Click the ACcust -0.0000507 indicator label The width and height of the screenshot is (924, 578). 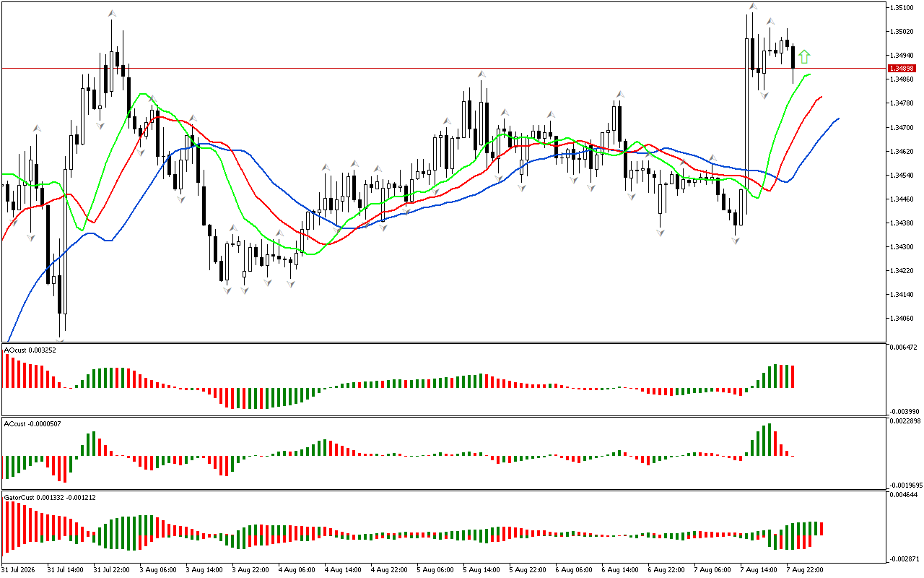click(32, 423)
